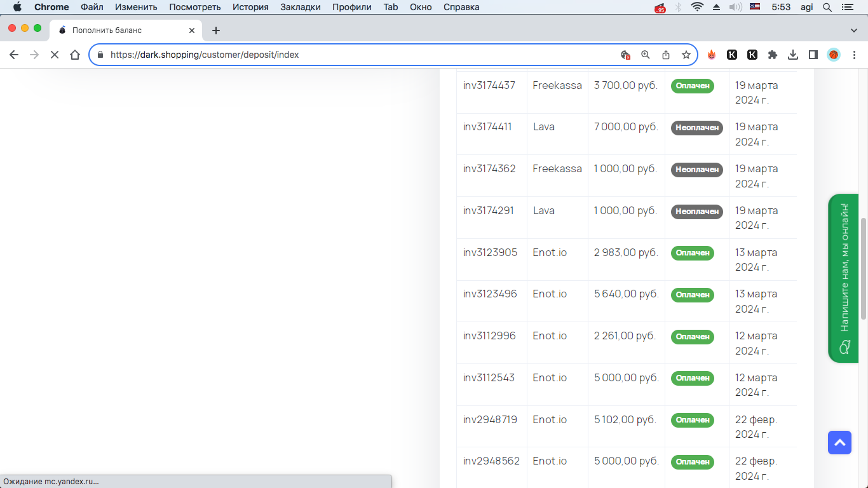Go back to the previous page
The height and width of the screenshot is (488, 868).
pos(14,55)
